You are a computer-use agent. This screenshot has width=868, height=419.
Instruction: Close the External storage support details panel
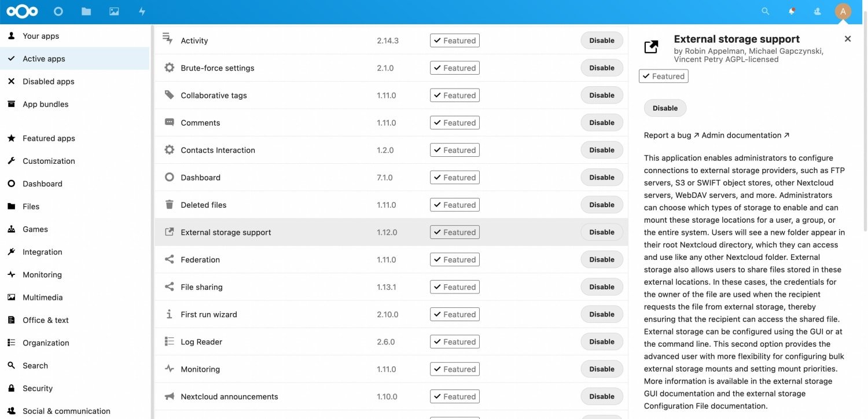click(848, 39)
